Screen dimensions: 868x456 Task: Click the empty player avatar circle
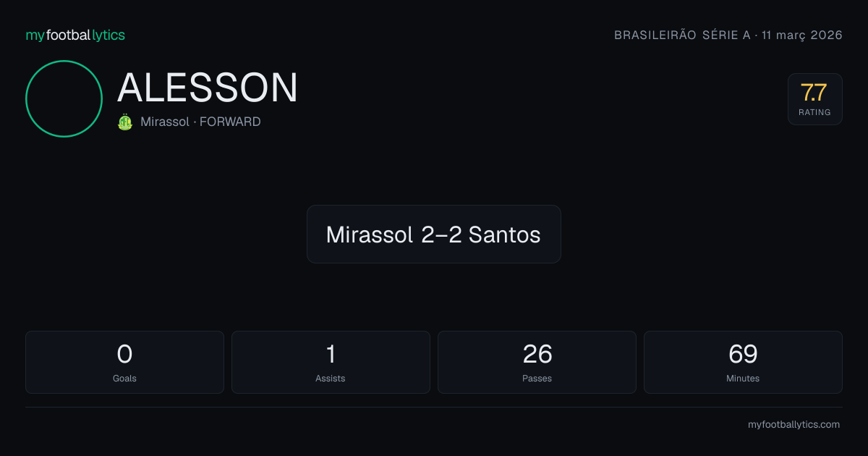[64, 98]
